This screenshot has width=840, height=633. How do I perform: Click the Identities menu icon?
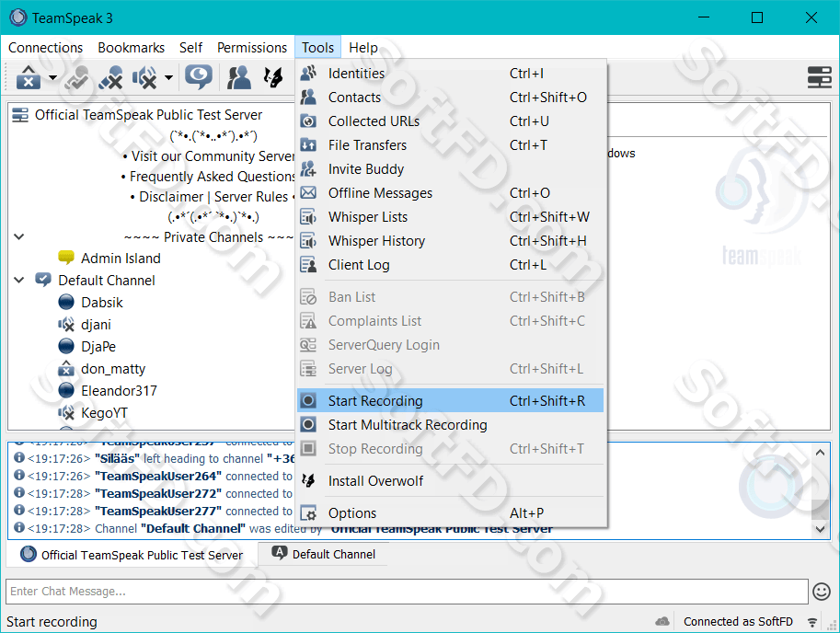[x=308, y=73]
